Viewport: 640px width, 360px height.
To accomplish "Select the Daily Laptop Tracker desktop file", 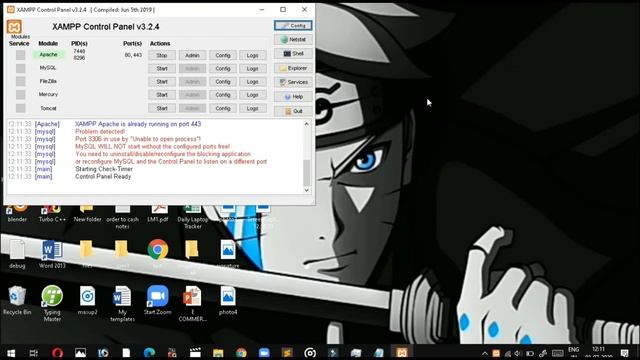I will tap(193, 218).
